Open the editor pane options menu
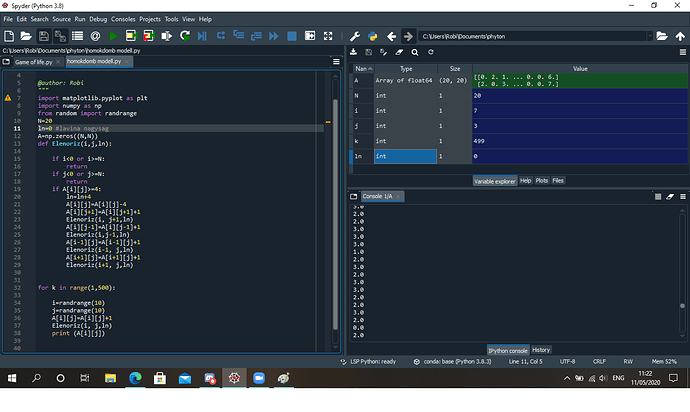 (x=335, y=62)
